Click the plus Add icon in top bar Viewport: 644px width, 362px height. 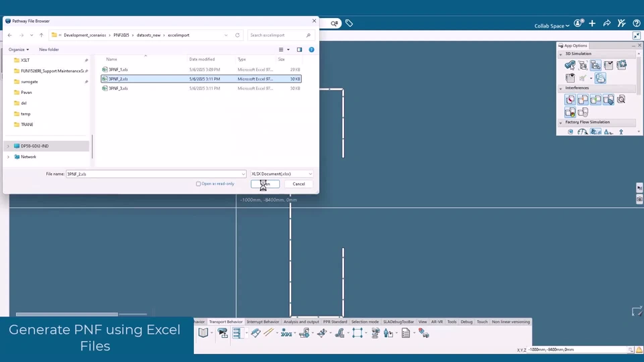[592, 23]
